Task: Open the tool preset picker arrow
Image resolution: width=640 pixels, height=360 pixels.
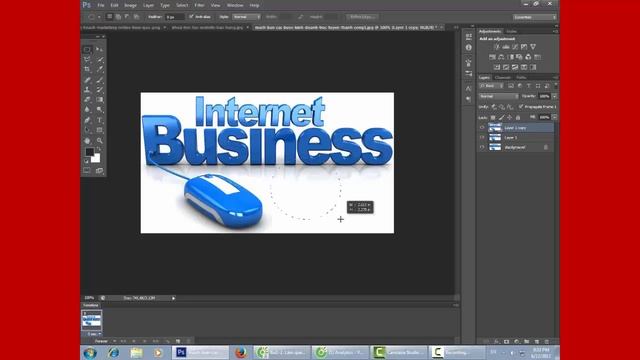Action: click(99, 17)
